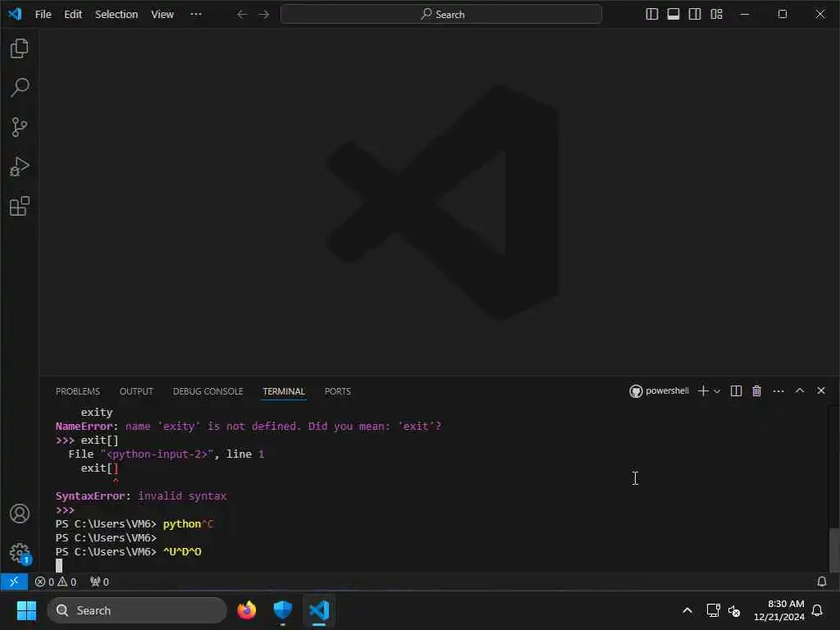
Task: Open the network tray icon
Action: tap(713, 610)
